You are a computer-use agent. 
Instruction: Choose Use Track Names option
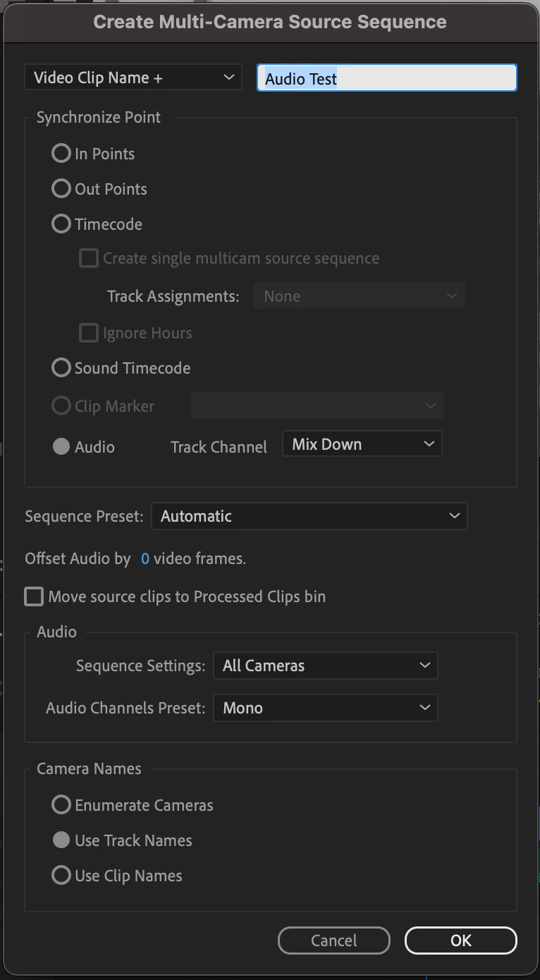pyautogui.click(x=61, y=840)
